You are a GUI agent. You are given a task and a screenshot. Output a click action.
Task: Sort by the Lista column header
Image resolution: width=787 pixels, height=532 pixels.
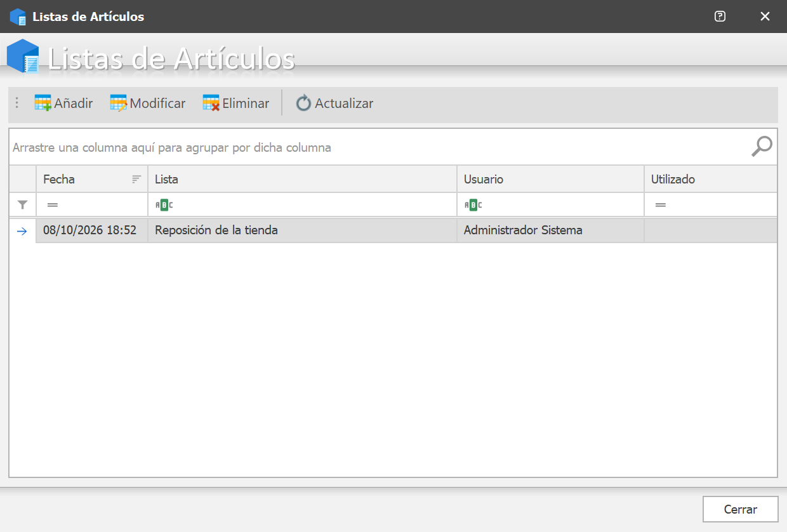pyautogui.click(x=303, y=179)
